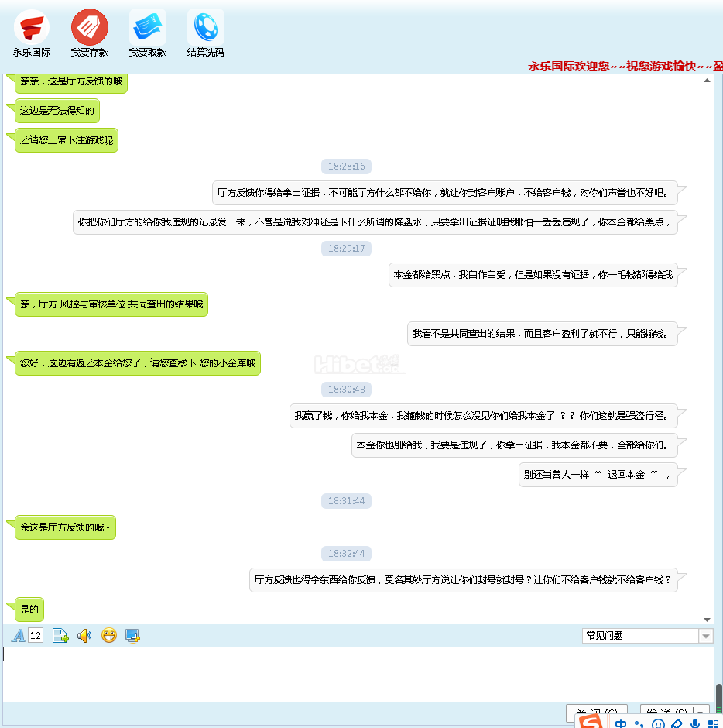Click the Sogou input method S icon

(591, 723)
